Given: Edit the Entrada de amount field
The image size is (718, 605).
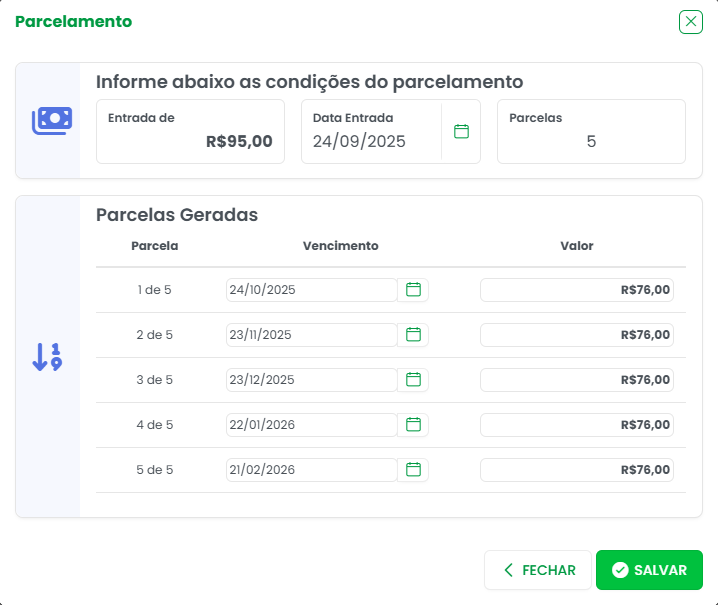Looking at the screenshot, I should pyautogui.click(x=190, y=141).
